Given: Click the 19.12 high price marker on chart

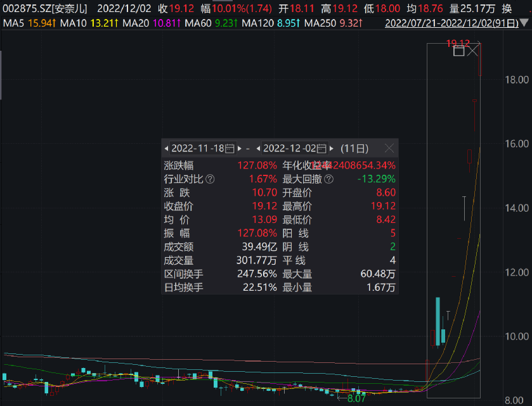Looking at the screenshot, I should [458, 43].
